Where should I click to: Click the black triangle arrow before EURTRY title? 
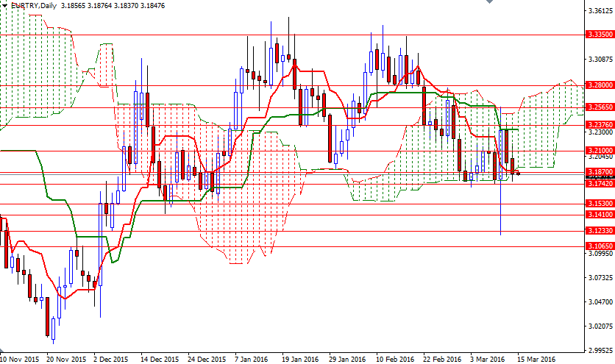[4, 5]
